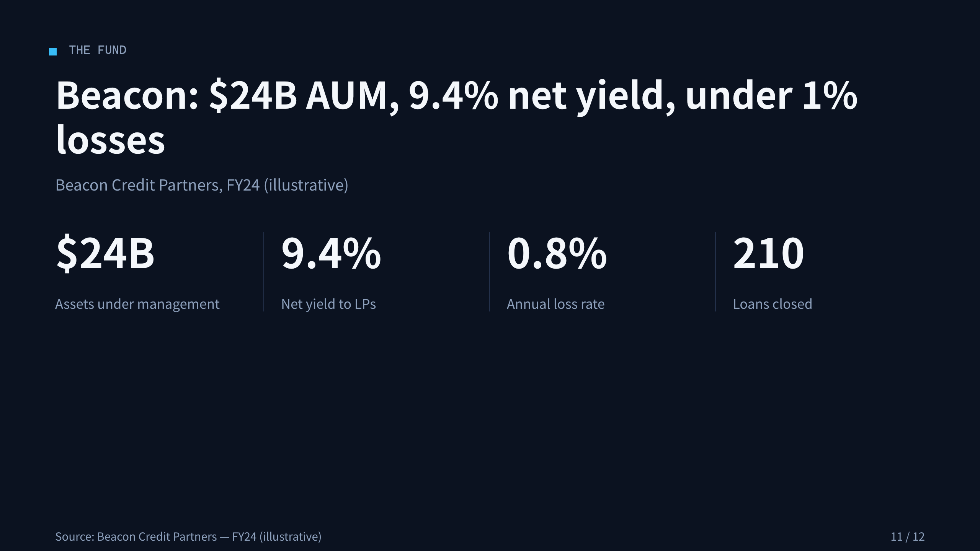
Task: Click the large $24B stat figure
Action: tap(105, 253)
